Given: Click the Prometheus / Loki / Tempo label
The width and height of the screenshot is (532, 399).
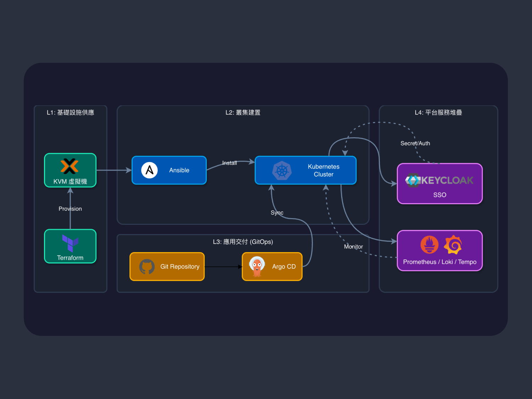Looking at the screenshot, I should [x=439, y=262].
